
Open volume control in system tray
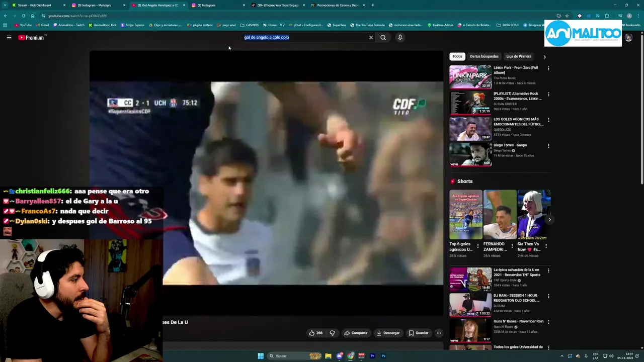[611, 356]
